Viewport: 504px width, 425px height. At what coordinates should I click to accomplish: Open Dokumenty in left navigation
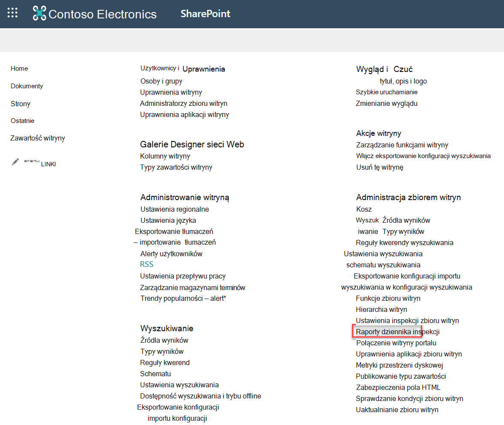point(27,86)
